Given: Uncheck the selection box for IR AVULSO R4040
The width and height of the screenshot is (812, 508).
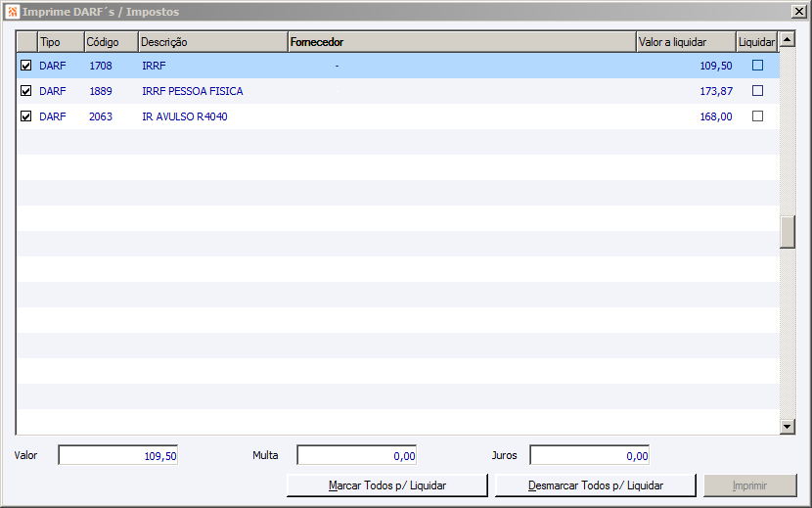Looking at the screenshot, I should (25, 116).
